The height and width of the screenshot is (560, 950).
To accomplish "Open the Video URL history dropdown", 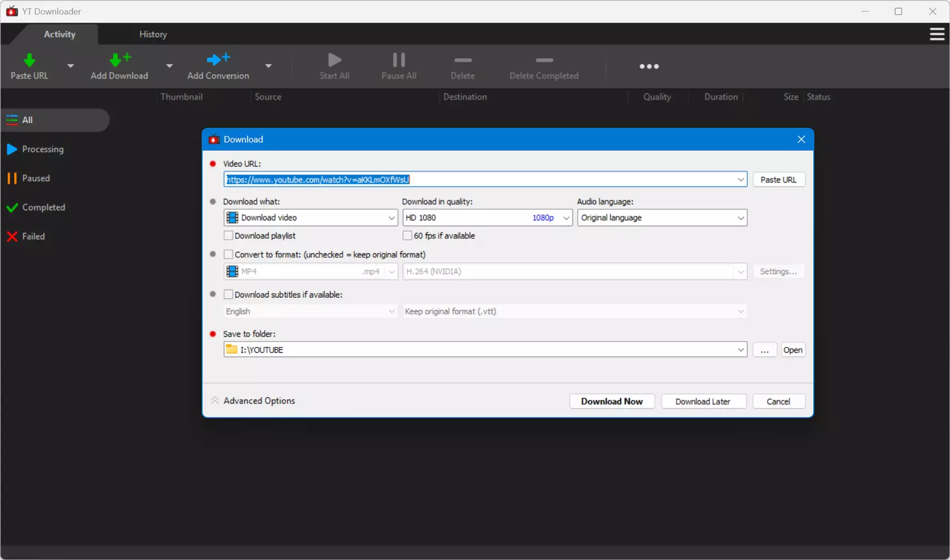I will (x=741, y=180).
